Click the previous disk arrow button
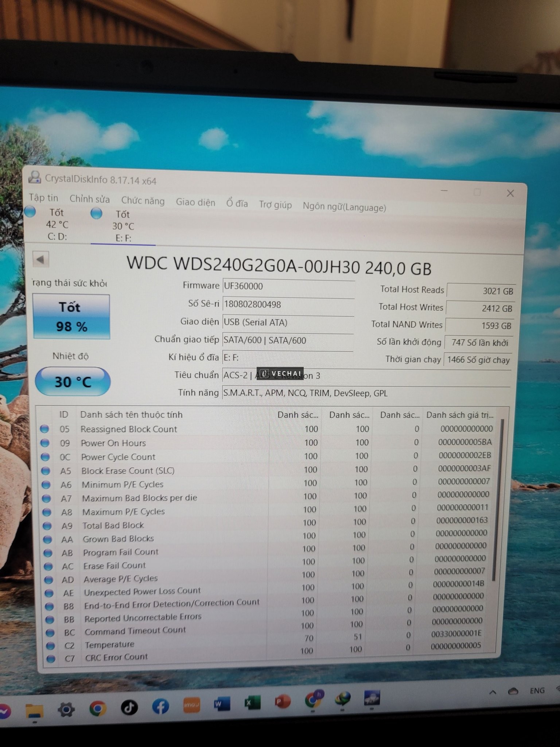 [x=40, y=260]
